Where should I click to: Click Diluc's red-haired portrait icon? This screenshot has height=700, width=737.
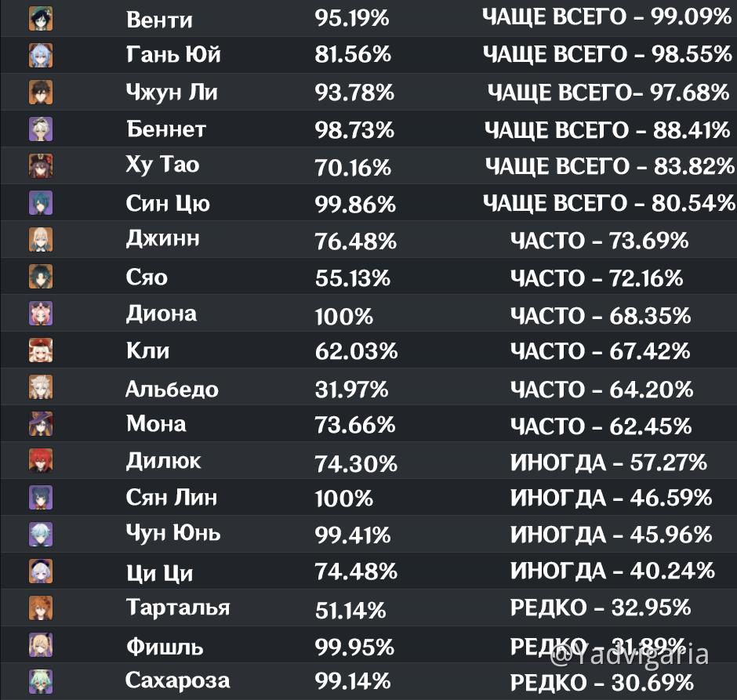(41, 460)
